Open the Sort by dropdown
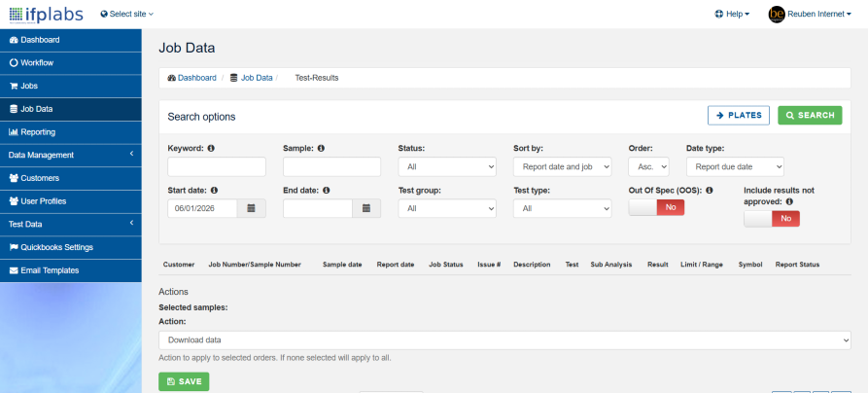 coord(562,166)
